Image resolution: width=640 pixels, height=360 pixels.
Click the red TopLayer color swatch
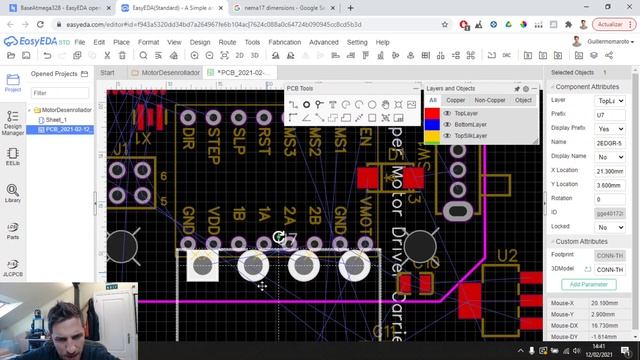pyautogui.click(x=432, y=113)
